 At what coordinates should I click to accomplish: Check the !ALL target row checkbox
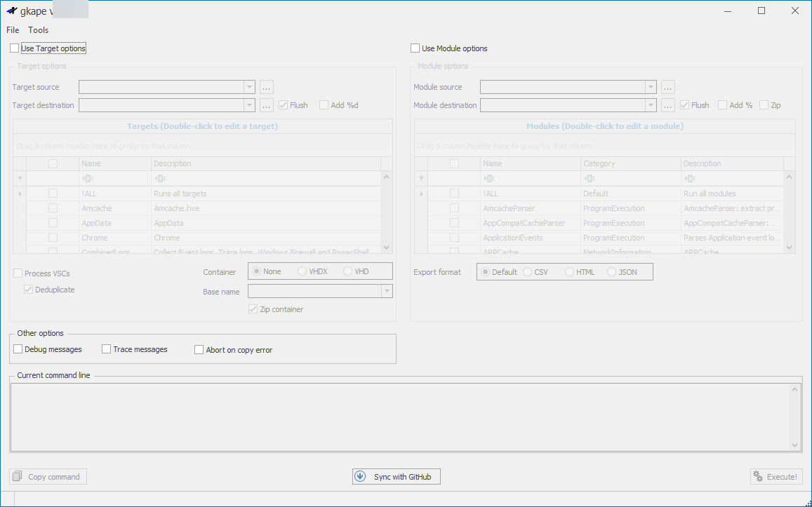click(x=53, y=193)
